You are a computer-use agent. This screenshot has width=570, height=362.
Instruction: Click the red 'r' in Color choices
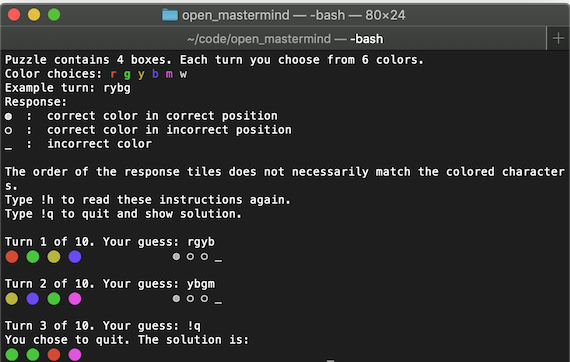113,74
